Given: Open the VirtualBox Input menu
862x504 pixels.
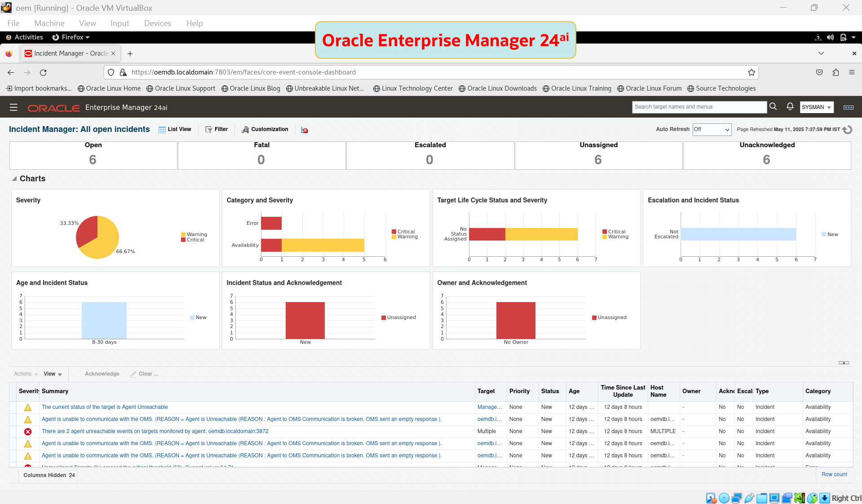Looking at the screenshot, I should coord(120,23).
